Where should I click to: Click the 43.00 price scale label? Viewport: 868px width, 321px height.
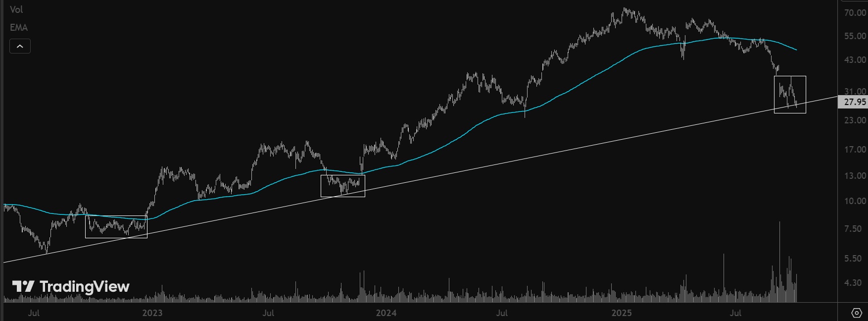pyautogui.click(x=855, y=60)
